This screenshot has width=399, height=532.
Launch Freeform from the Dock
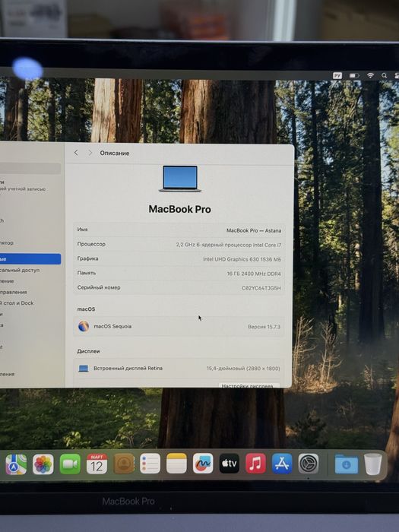pos(203,463)
